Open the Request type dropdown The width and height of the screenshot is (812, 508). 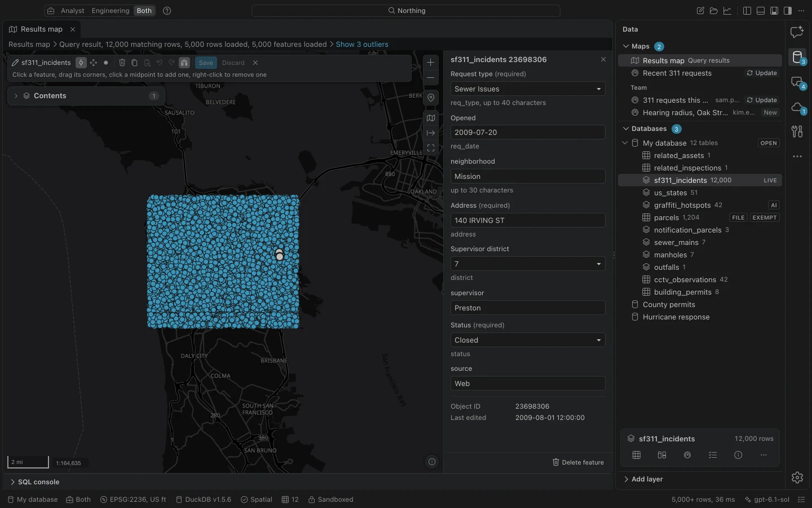(528, 89)
